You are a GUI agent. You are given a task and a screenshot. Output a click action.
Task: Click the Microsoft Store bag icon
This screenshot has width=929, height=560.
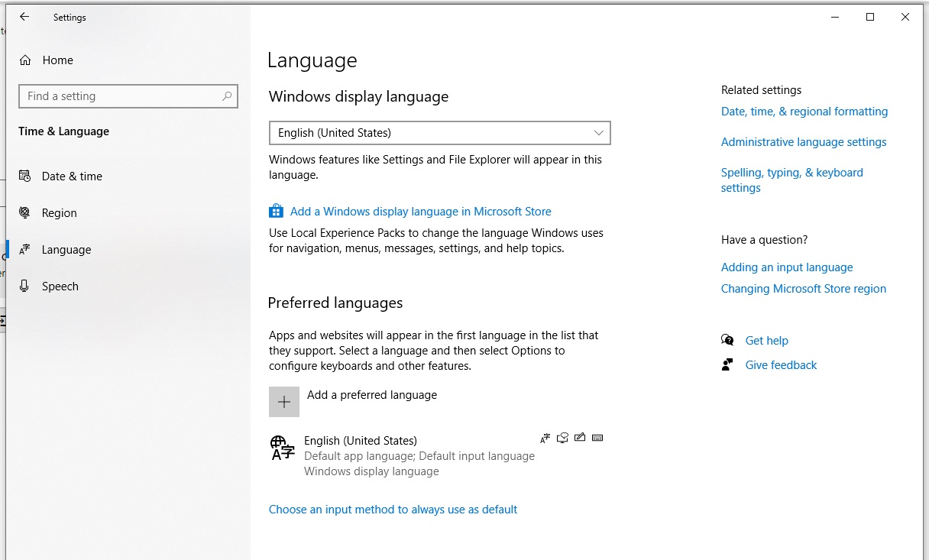tap(276, 212)
